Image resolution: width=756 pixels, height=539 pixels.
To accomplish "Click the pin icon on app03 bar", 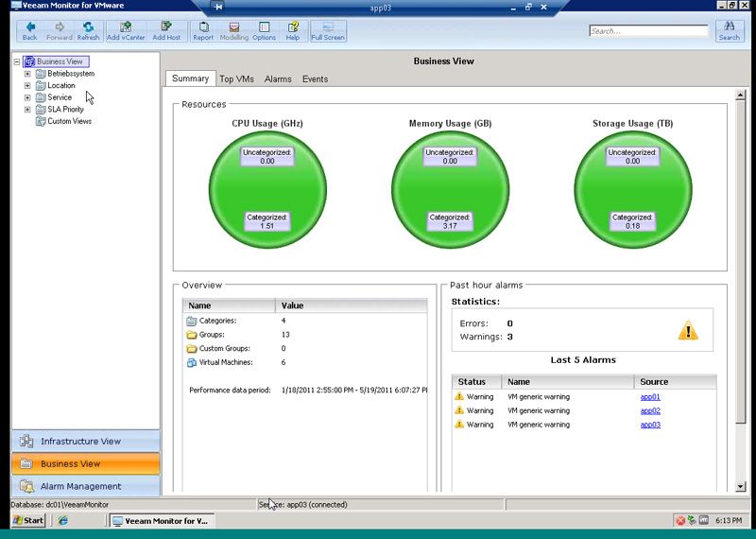I will click(218, 8).
